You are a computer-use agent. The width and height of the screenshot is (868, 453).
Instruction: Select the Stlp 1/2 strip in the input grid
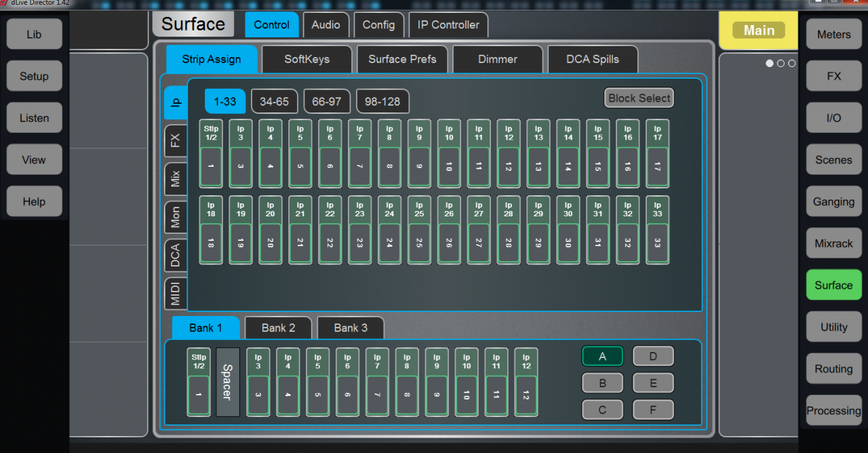tap(211, 154)
